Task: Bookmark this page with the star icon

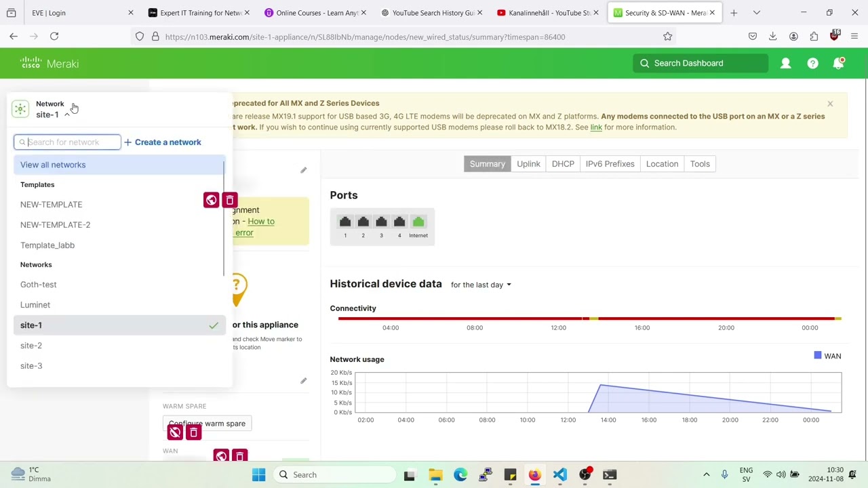Action: (668, 37)
